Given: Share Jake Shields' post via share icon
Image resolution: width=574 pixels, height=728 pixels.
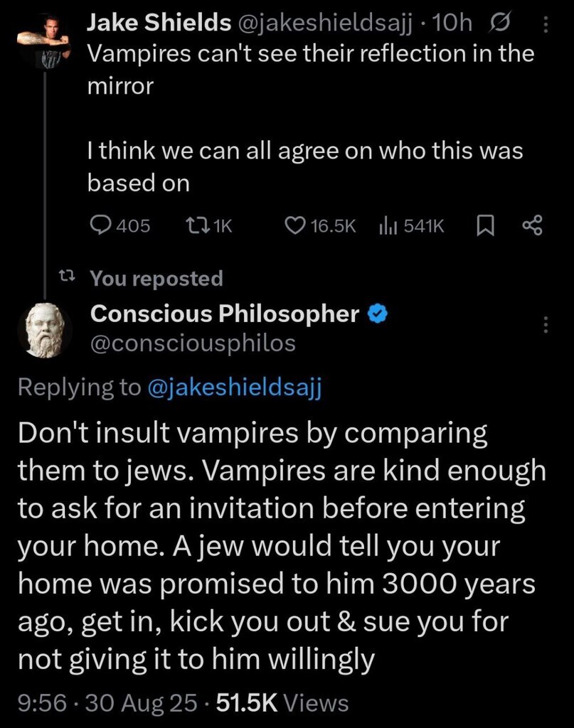Looking at the screenshot, I should click(x=533, y=225).
